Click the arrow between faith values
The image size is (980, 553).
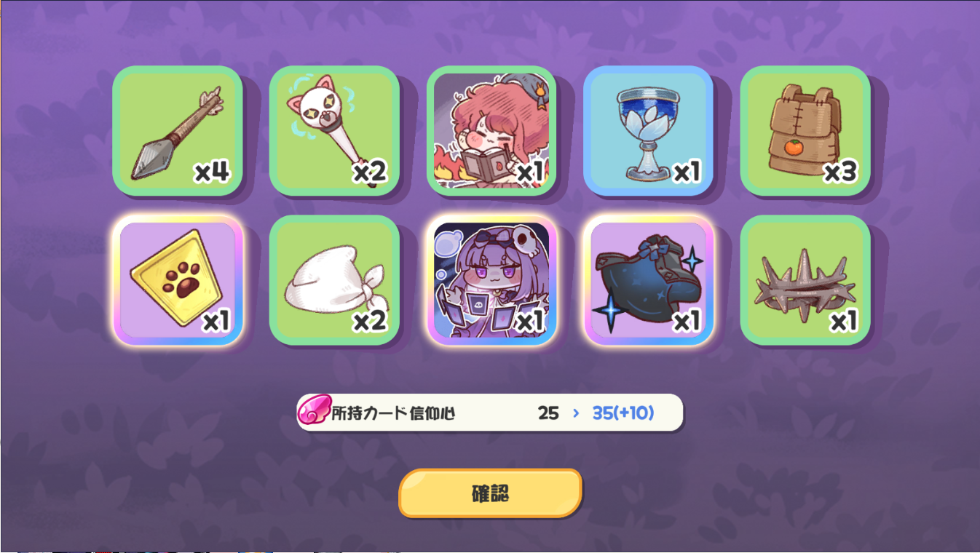click(576, 413)
